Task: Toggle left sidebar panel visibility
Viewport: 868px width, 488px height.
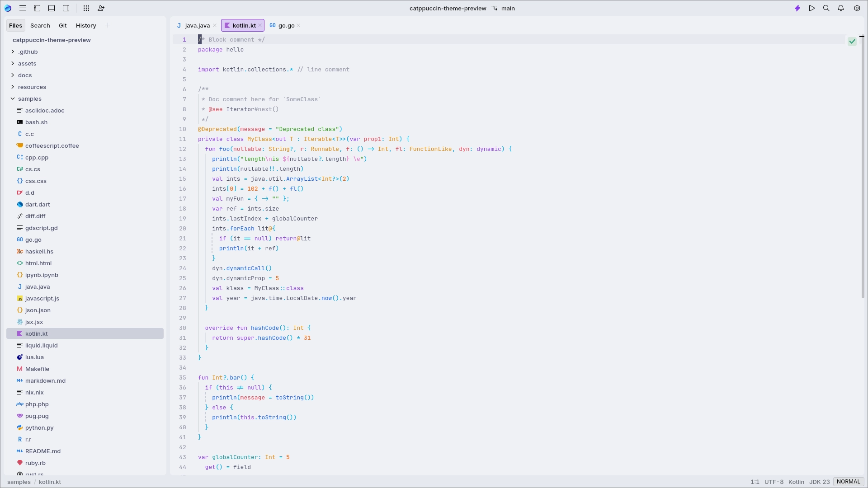Action: tap(37, 8)
